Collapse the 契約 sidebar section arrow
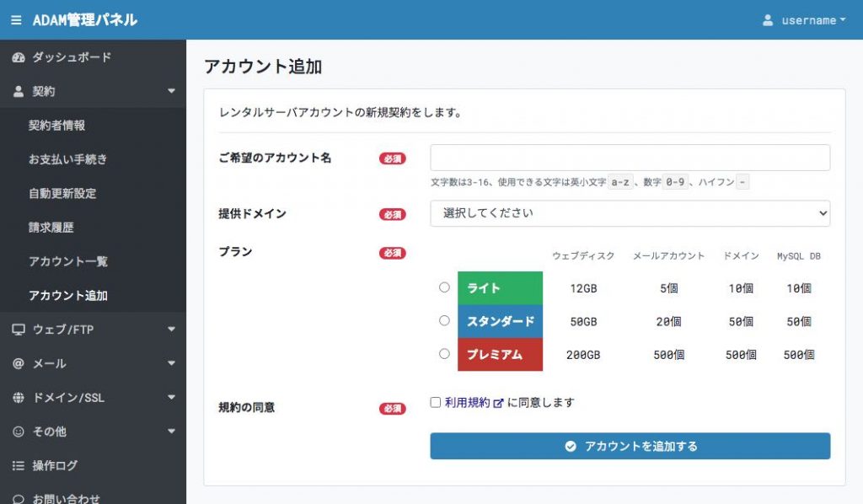 click(172, 91)
